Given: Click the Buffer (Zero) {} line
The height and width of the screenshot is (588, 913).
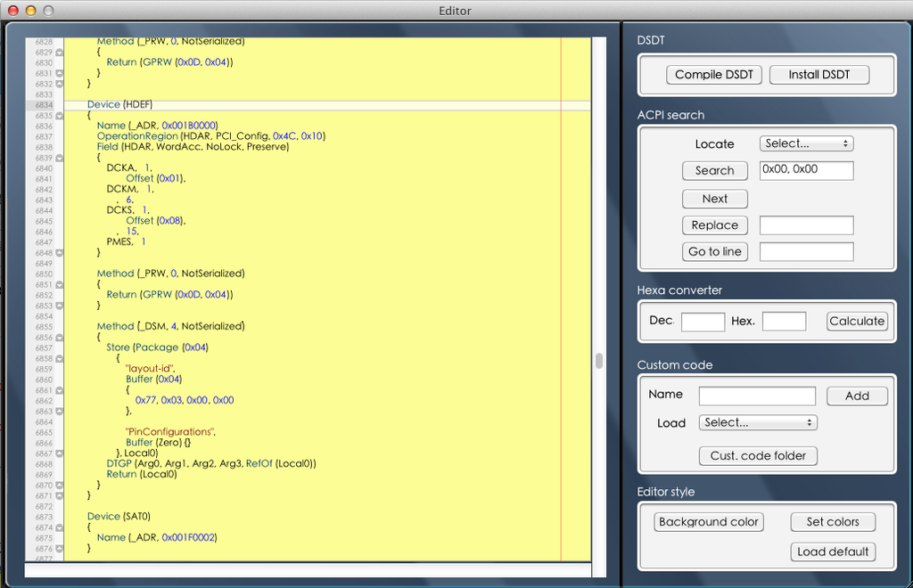Looking at the screenshot, I should (159, 443).
